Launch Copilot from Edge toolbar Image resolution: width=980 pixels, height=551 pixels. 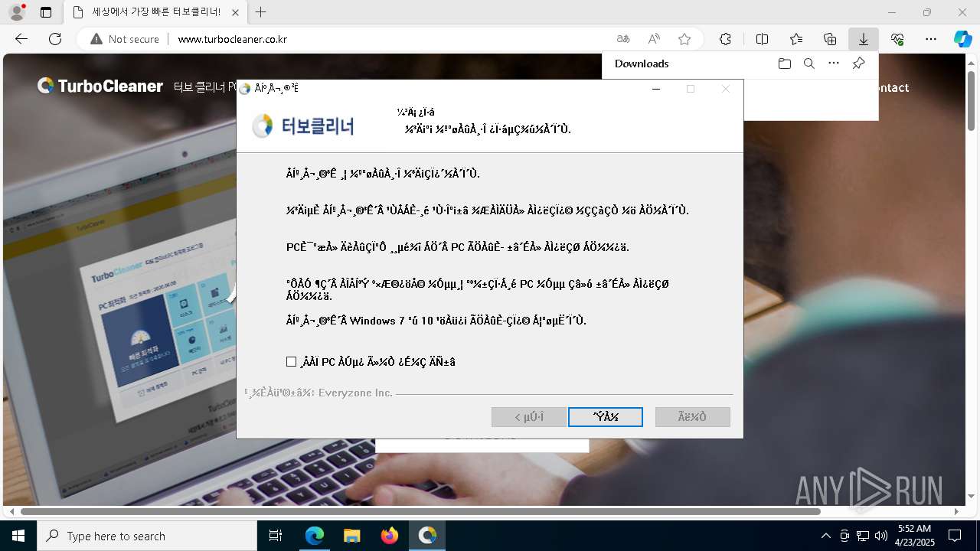[963, 39]
